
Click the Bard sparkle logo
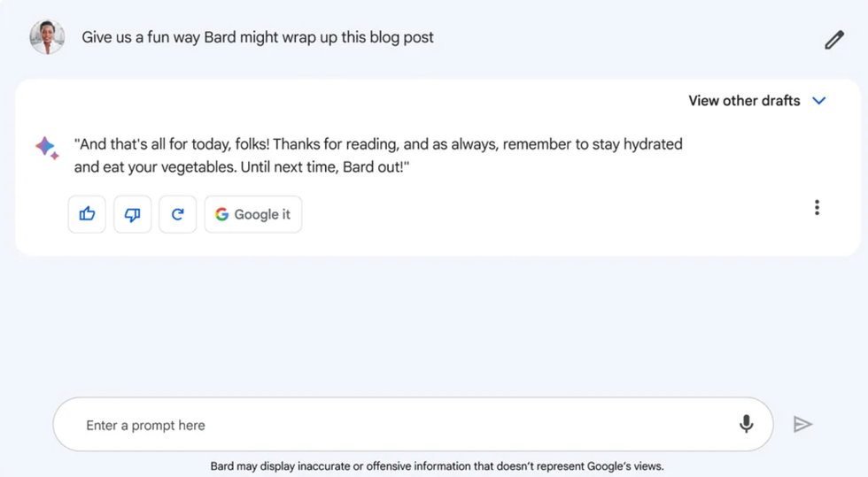(x=47, y=148)
